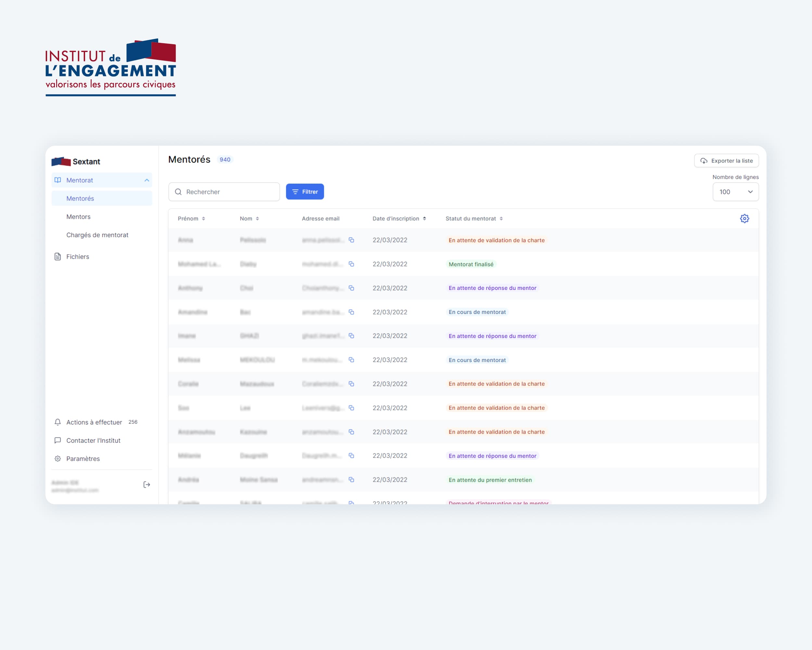
Task: Open Contacter l'Institut
Action: pos(102,440)
